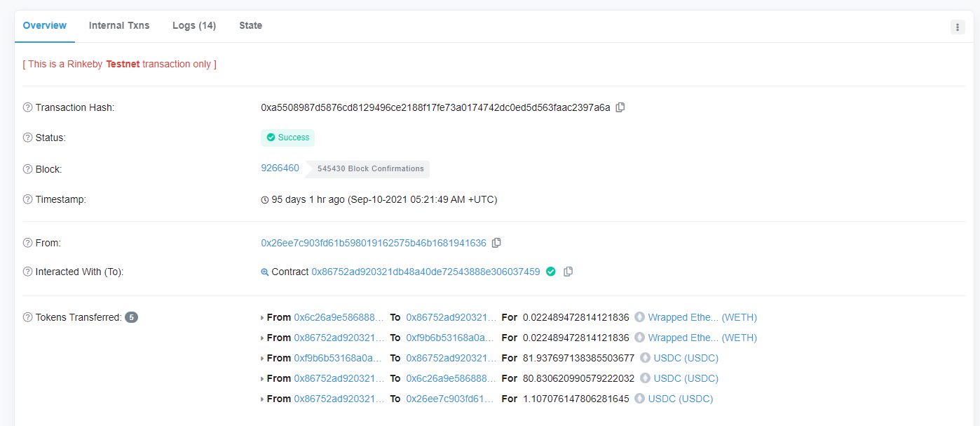The image size is (980, 426).
Task: Open the three-dot more options menu
Action: pyautogui.click(x=957, y=27)
